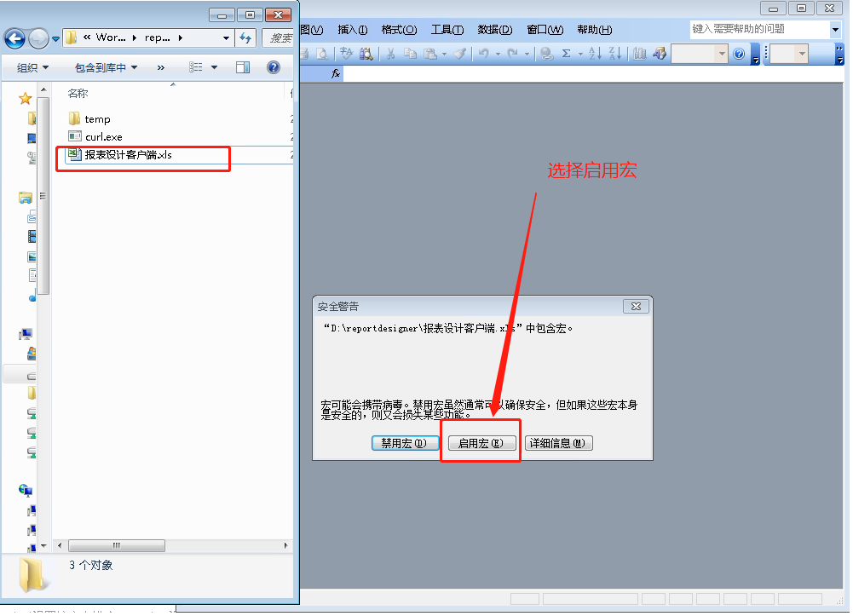Click the Format Painter brush icon
The height and width of the screenshot is (616, 853).
point(460,54)
